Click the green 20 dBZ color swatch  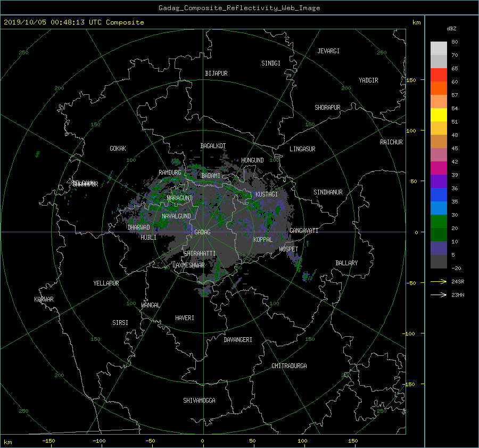pyautogui.click(x=439, y=221)
